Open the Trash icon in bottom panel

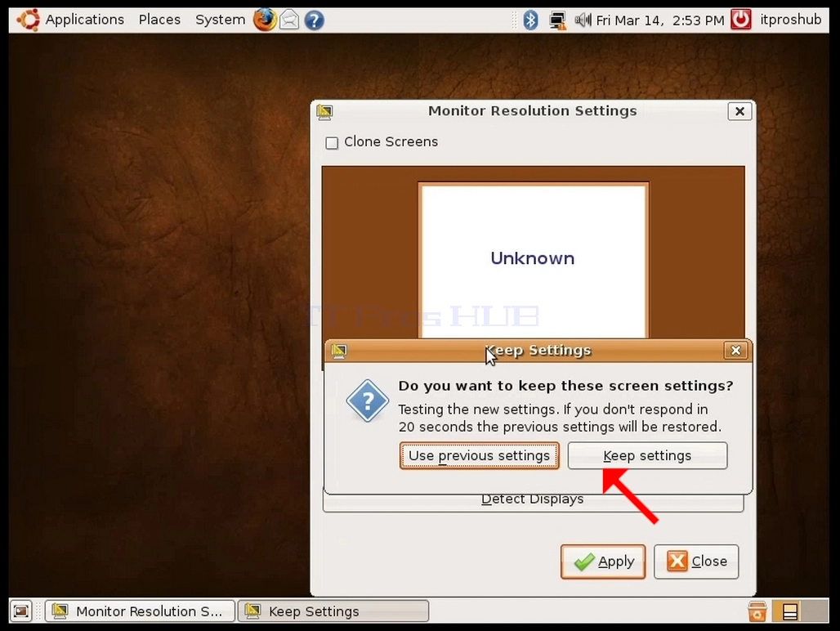(x=757, y=611)
